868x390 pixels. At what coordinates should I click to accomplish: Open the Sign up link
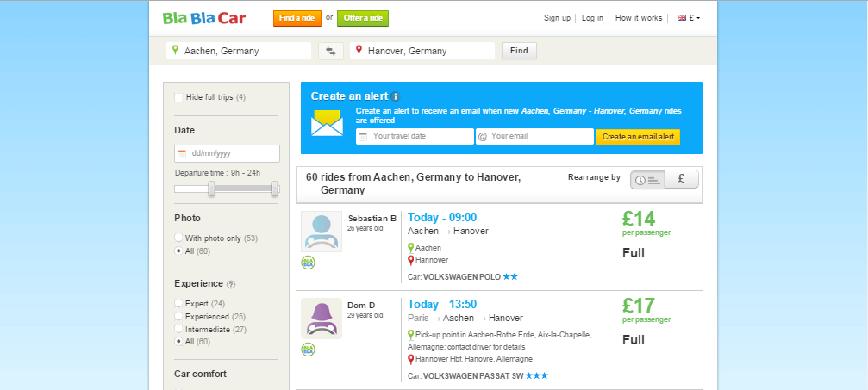[557, 18]
